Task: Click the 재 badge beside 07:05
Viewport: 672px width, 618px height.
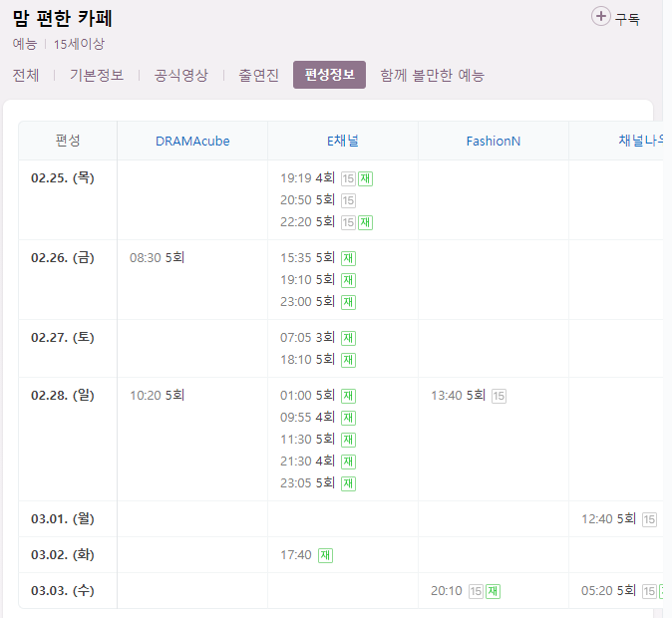Action: 348,338
